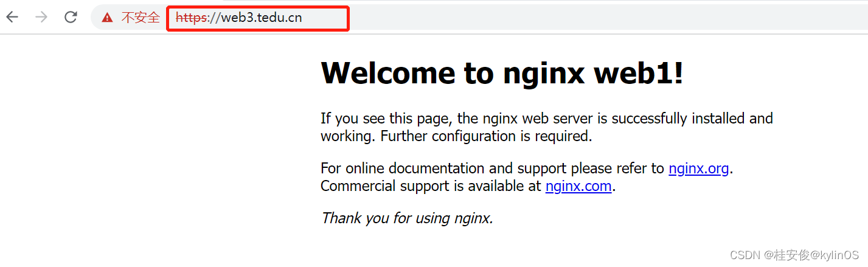868x267 pixels.
Task: Reload the page with the refresh icon
Action: [x=71, y=17]
